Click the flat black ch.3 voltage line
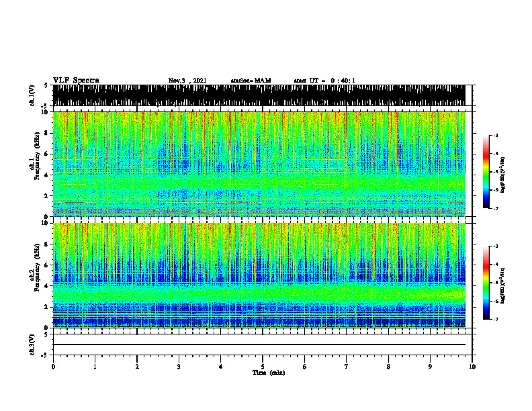Image resolution: width=532 pixels, height=411 pixels. 259,345
